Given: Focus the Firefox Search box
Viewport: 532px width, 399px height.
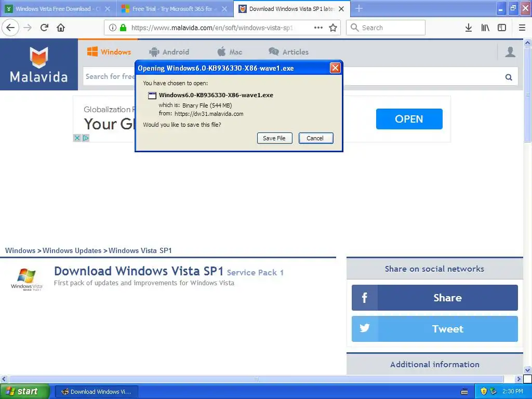Looking at the screenshot, I should 386,28.
